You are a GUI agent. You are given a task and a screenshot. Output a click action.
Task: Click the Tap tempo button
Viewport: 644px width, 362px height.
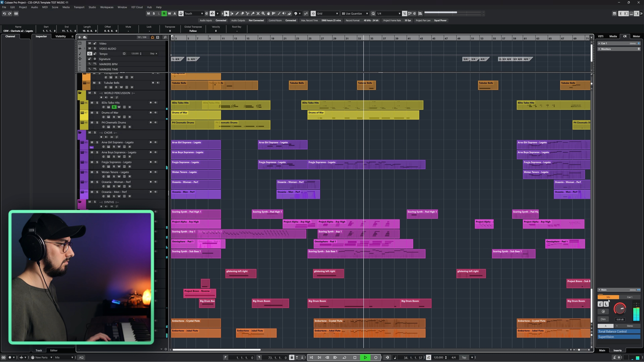tap(464, 357)
